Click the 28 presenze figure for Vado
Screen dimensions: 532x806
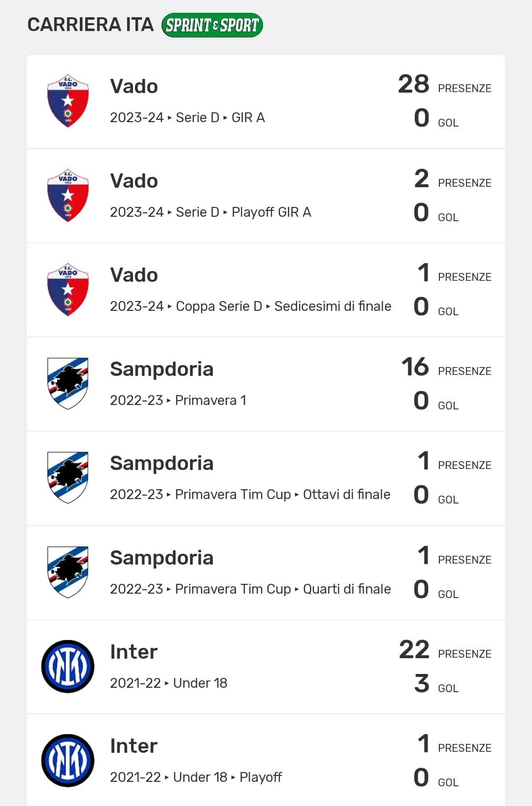click(414, 84)
